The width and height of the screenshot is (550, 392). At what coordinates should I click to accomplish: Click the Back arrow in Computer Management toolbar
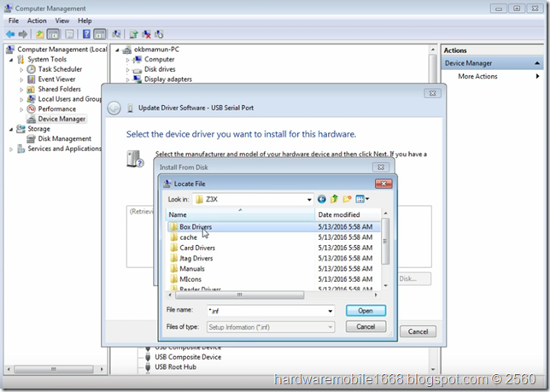[10, 34]
